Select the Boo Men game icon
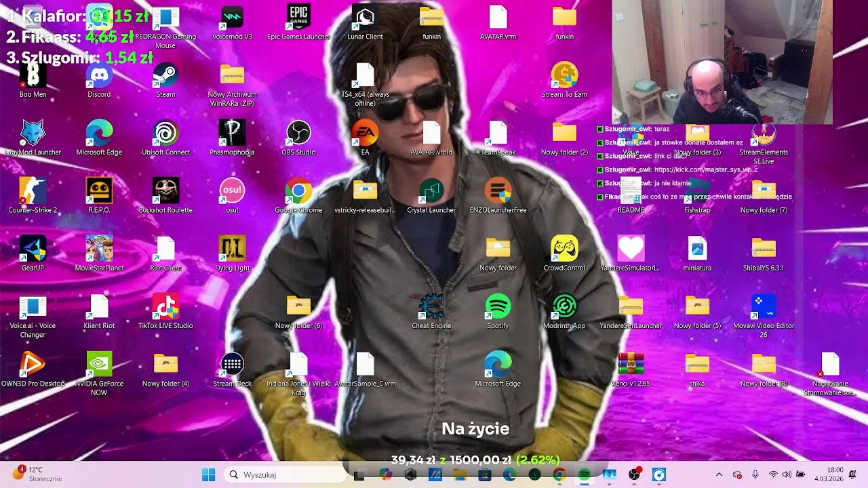Image resolution: width=868 pixels, height=488 pixels. pos(33,81)
